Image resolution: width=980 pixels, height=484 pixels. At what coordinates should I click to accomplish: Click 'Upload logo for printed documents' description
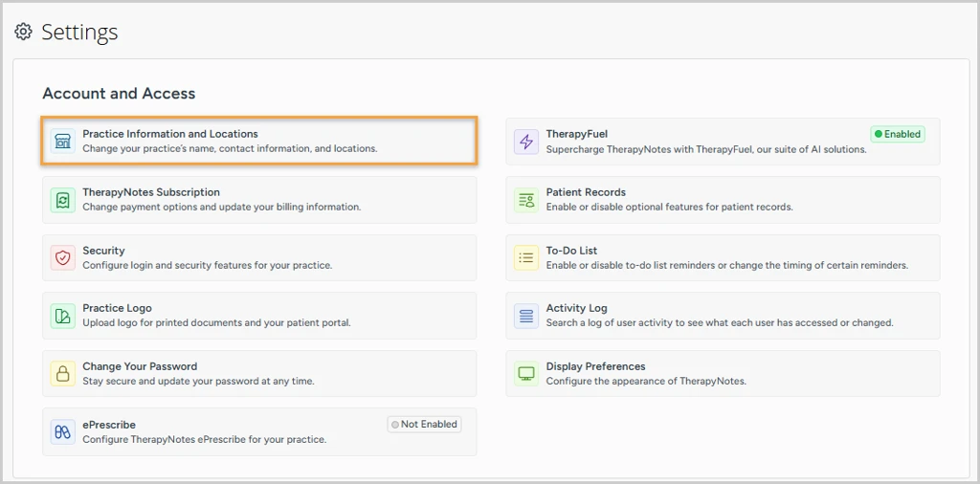pyautogui.click(x=217, y=323)
